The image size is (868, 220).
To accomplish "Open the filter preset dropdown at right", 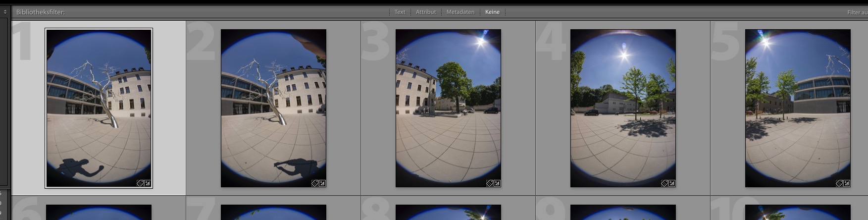I will point(857,12).
